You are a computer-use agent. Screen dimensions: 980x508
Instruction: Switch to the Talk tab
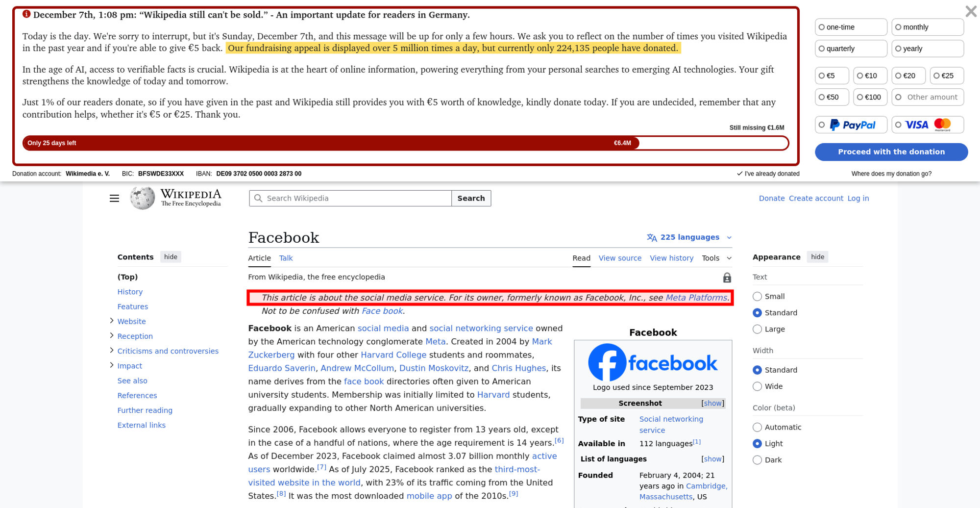coord(286,258)
